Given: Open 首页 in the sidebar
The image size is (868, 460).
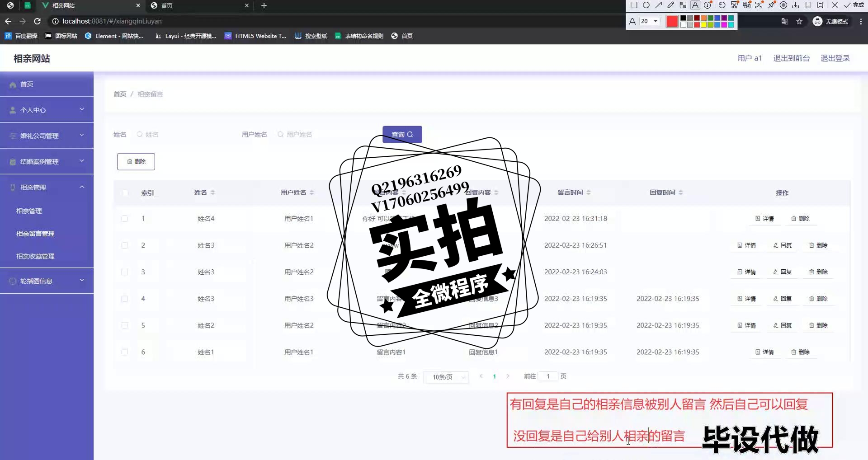Looking at the screenshot, I should click(x=47, y=84).
